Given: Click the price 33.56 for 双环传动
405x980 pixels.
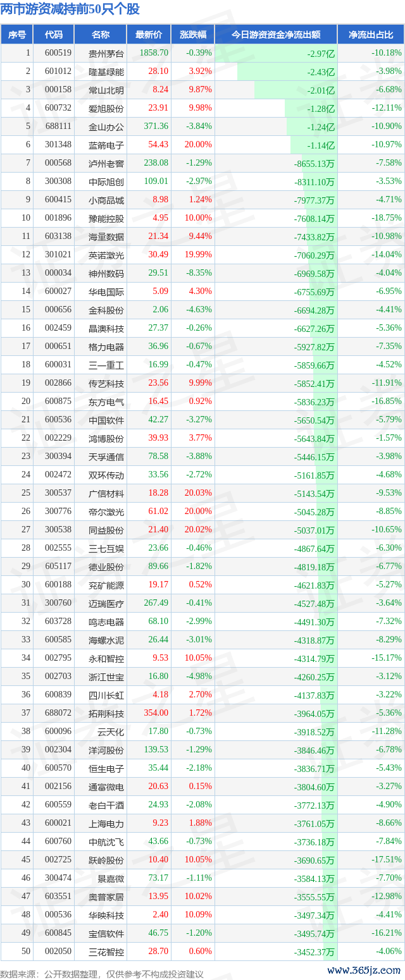Looking at the screenshot, I should click(158, 475).
